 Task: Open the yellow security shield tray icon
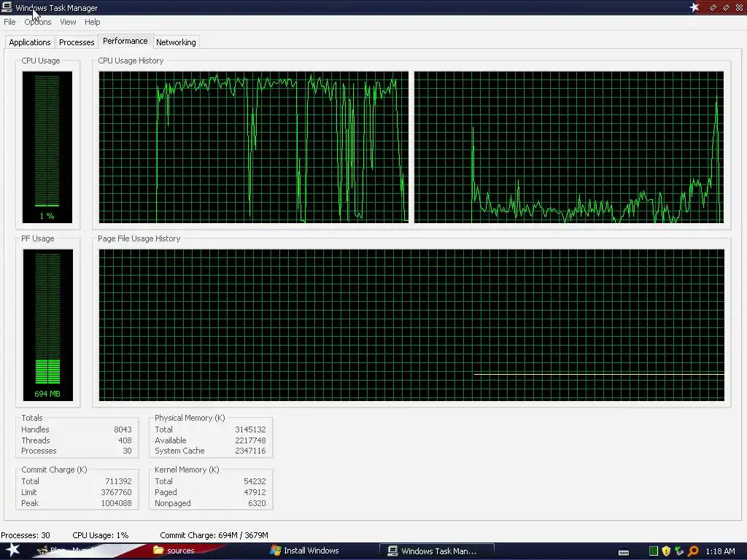tap(666, 551)
